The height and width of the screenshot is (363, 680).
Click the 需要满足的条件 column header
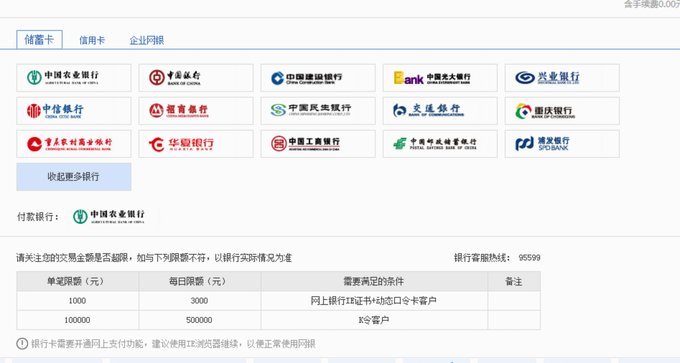coord(374,281)
